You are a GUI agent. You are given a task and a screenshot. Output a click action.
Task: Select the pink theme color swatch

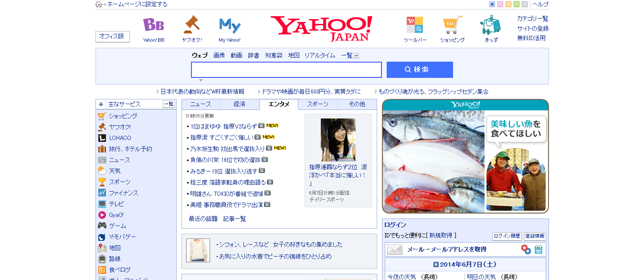pyautogui.click(x=500, y=4)
